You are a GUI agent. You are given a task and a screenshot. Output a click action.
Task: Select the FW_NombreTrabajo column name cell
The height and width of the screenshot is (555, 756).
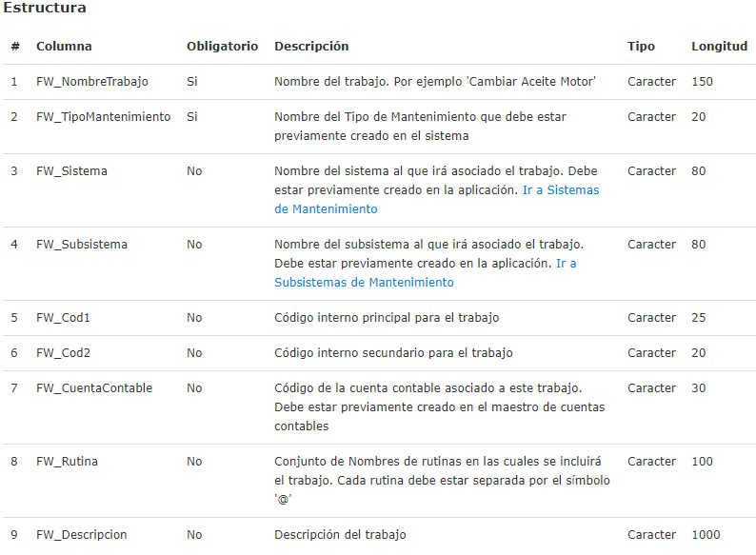[x=92, y=82]
